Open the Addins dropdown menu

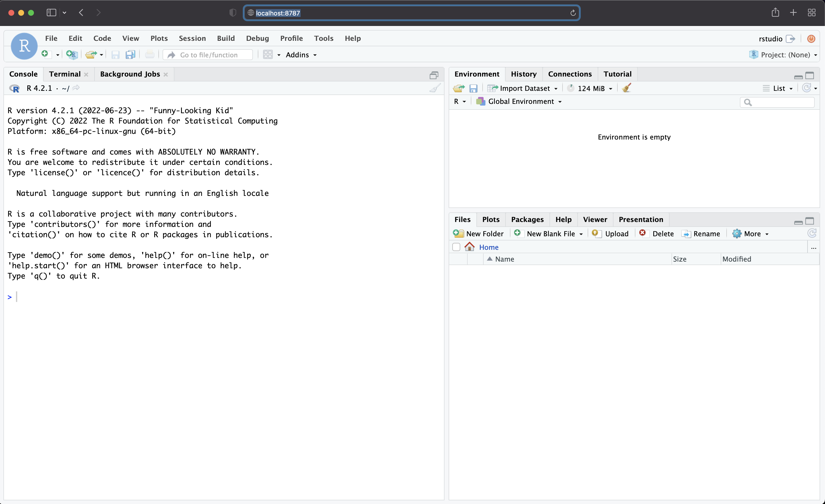pos(301,55)
